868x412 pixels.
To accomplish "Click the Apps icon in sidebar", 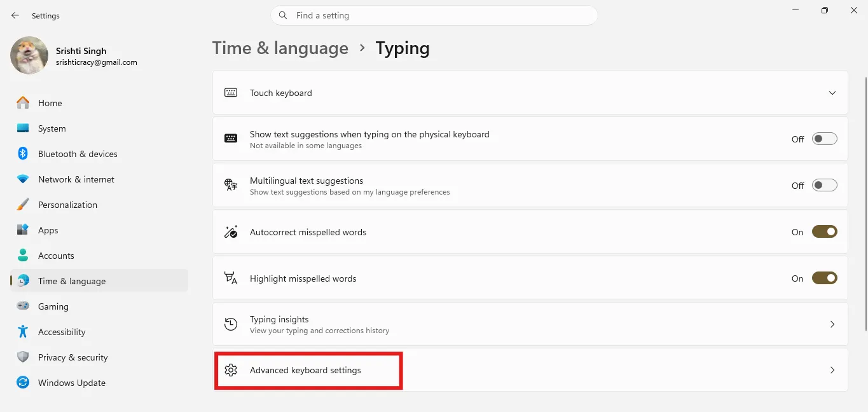I will coord(23,230).
